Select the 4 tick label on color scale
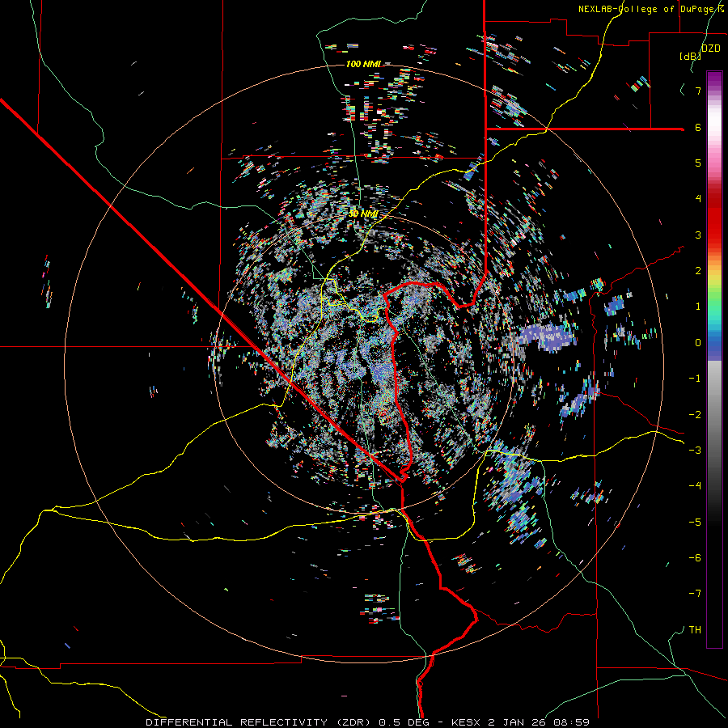This screenshot has height=728, width=728. click(x=698, y=199)
